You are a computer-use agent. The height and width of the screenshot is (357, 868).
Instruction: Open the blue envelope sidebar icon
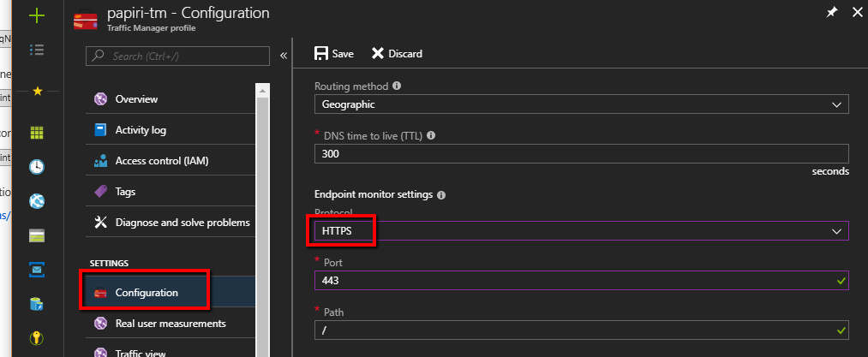coord(37,270)
